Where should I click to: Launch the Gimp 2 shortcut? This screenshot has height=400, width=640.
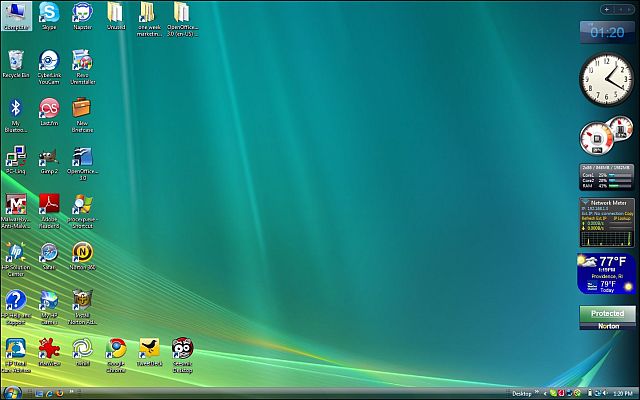[49, 160]
